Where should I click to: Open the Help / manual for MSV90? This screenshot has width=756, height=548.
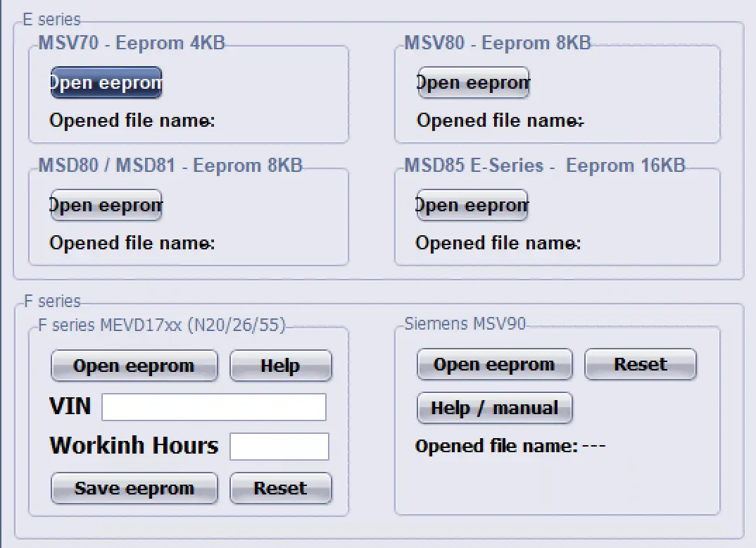[494, 407]
